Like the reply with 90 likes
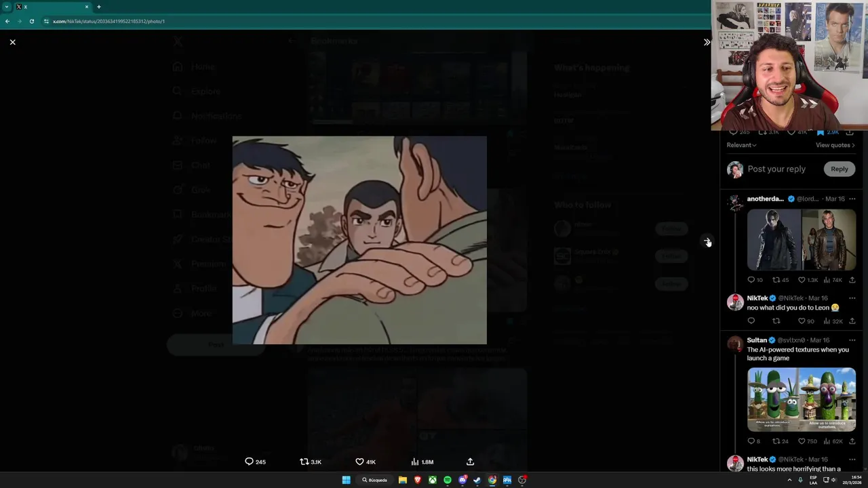 (806, 321)
